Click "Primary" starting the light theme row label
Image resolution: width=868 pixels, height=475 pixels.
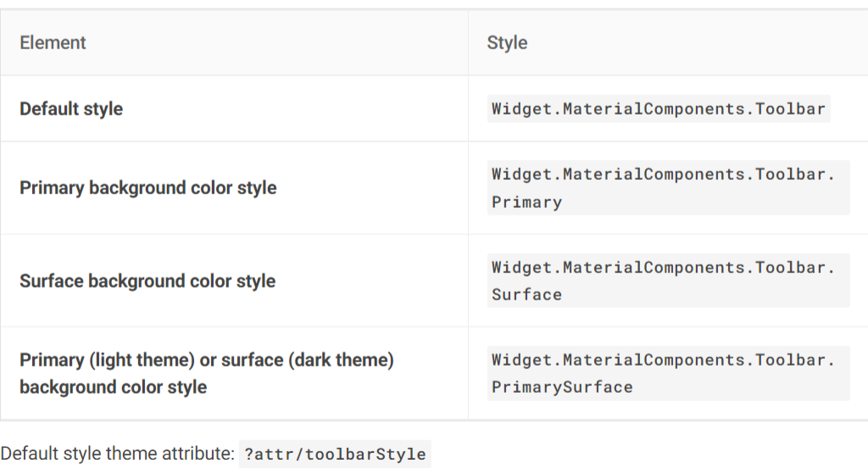click(50, 360)
